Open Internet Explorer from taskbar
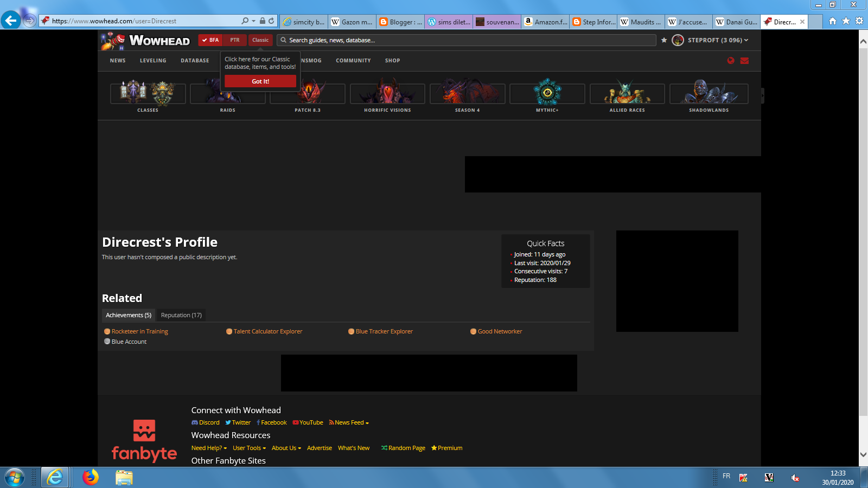868x488 pixels. 55,477
